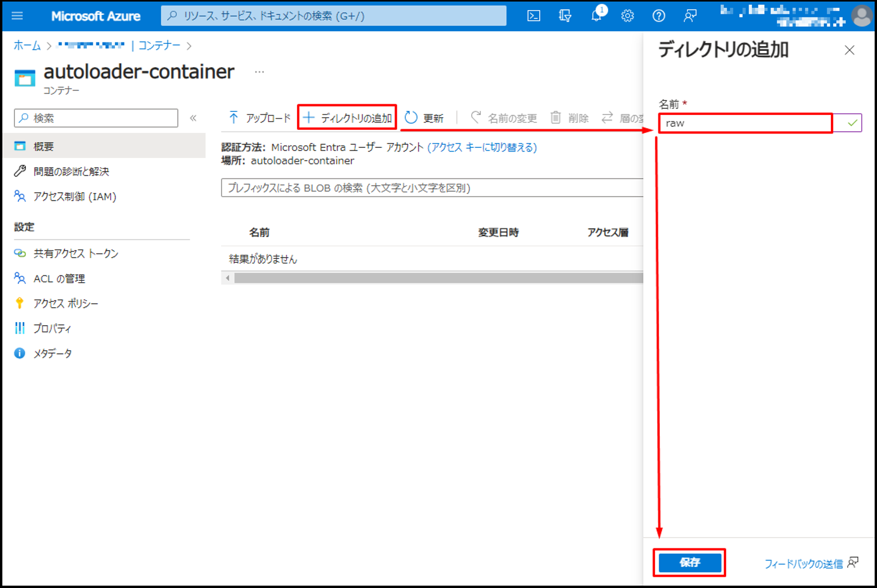Click the switch to access key link
877x588 pixels.
482,147
